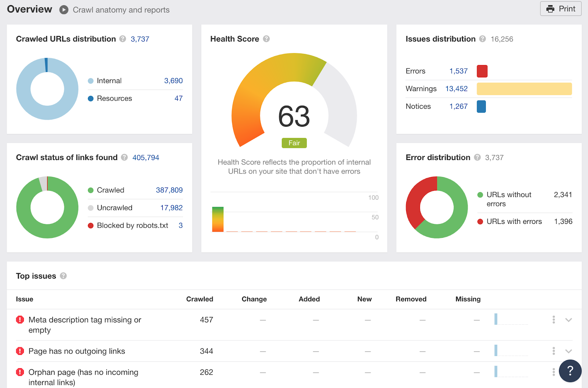Sort top issues by Change column
Viewport: 588px width, 388px height.
254,299
